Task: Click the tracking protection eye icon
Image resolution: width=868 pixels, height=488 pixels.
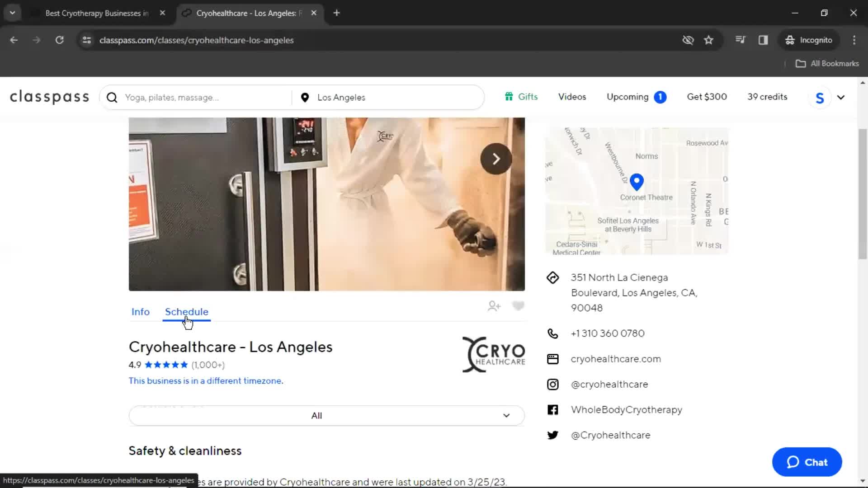Action: (x=688, y=40)
